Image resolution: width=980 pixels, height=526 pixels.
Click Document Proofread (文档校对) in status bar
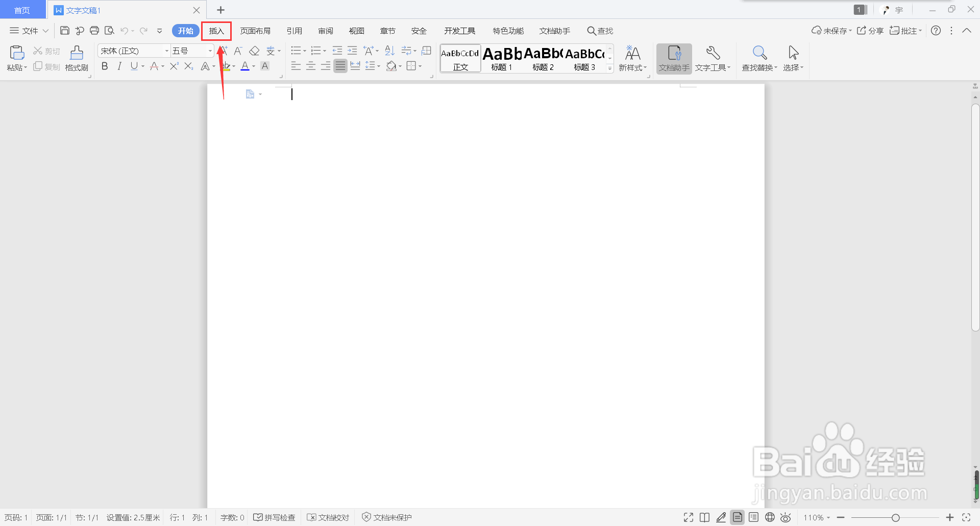(328, 517)
